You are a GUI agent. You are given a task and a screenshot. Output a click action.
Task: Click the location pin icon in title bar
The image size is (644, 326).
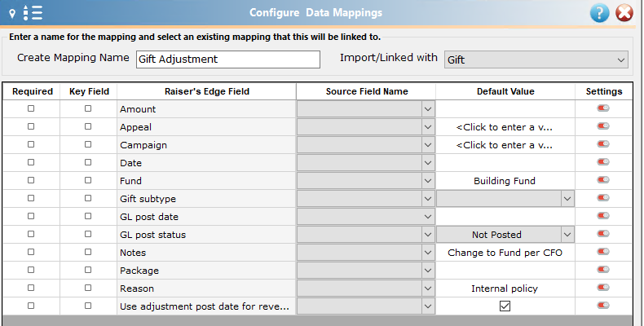[x=12, y=14]
